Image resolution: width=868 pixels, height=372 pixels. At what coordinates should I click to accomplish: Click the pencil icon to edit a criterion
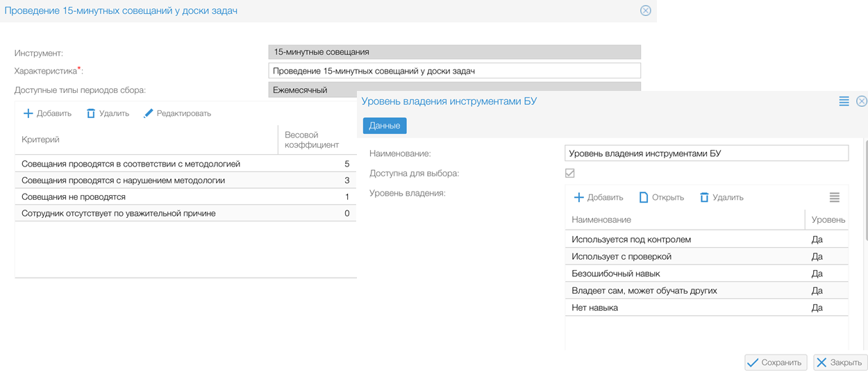coord(148,113)
